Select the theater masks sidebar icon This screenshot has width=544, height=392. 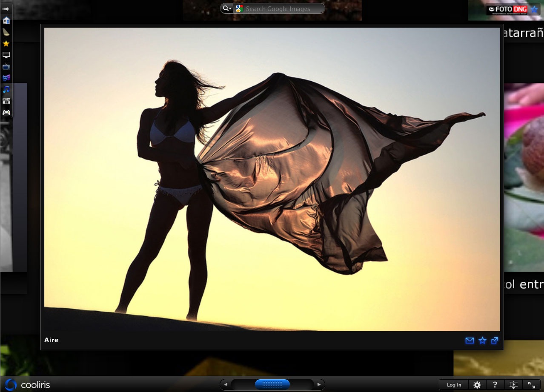[6, 78]
